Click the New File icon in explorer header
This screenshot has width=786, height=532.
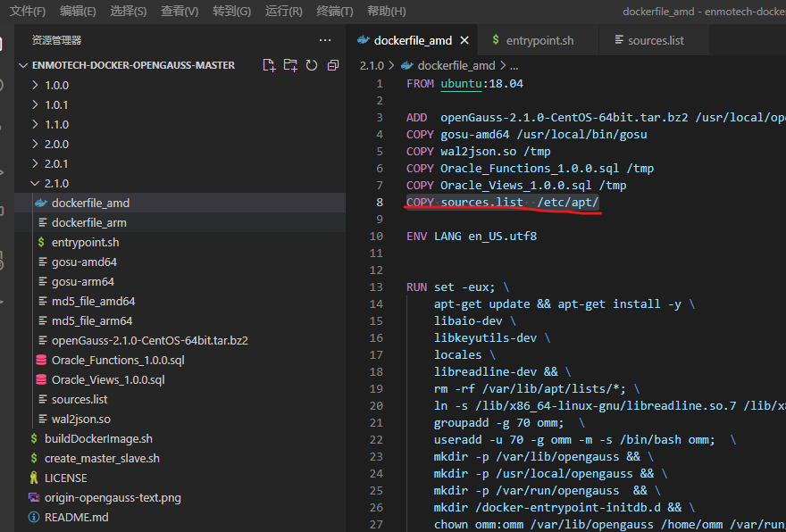269,65
